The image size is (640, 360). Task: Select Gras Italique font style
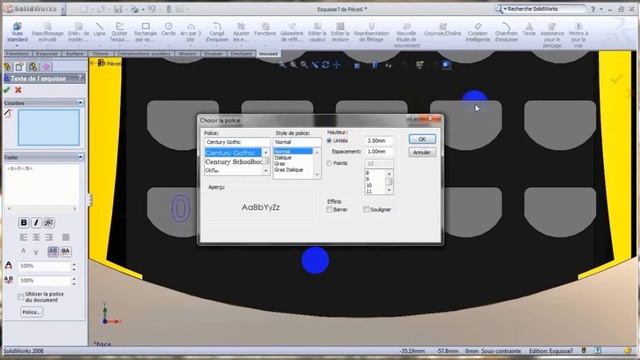[x=289, y=170]
